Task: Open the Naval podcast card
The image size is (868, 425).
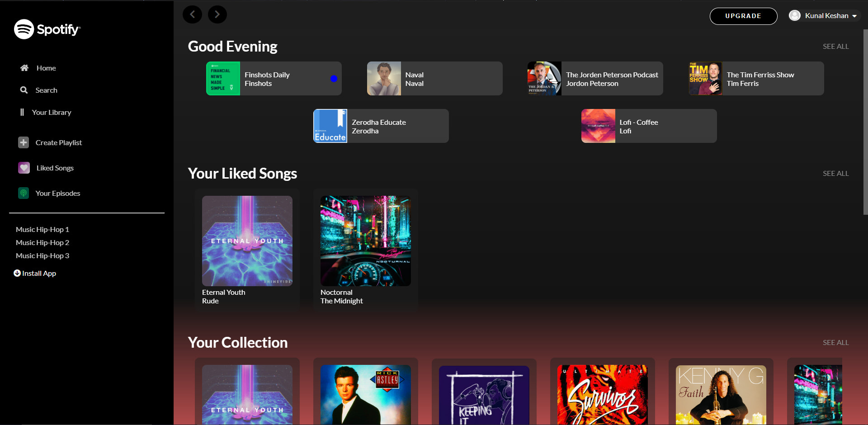Action: coord(434,79)
